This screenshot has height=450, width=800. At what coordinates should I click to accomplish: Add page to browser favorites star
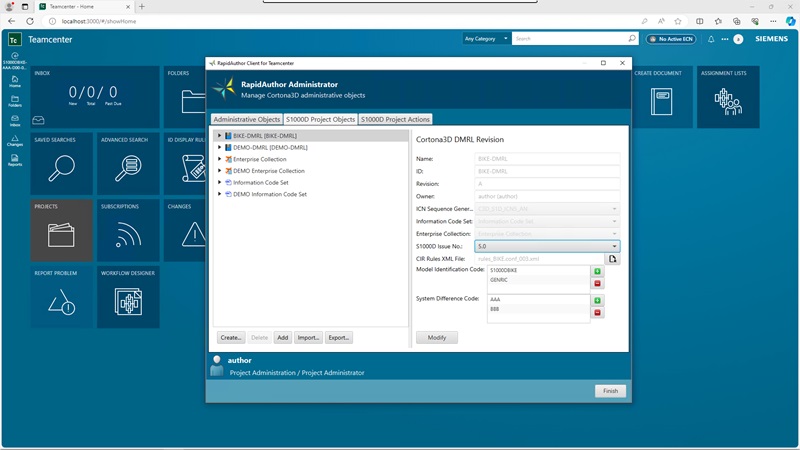point(678,21)
